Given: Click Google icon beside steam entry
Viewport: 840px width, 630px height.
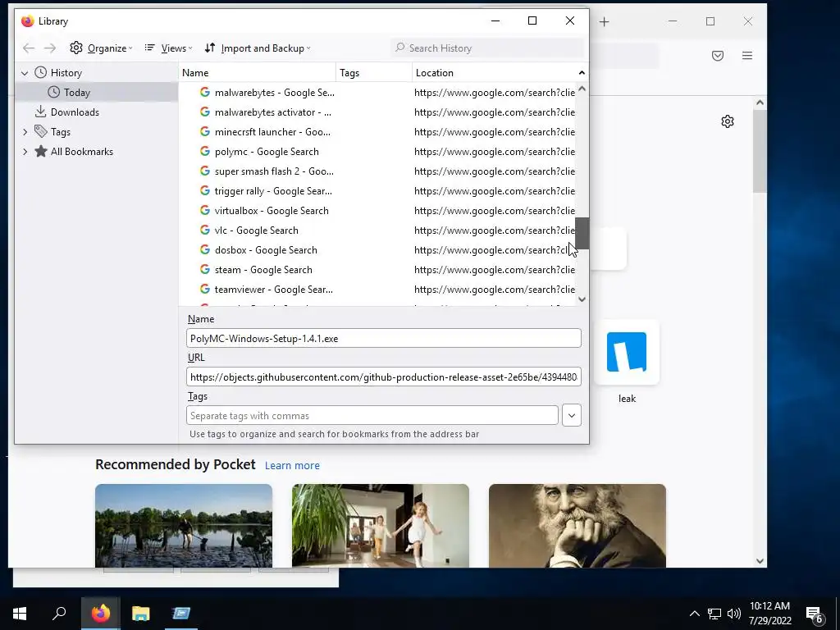Looking at the screenshot, I should pos(204,269).
